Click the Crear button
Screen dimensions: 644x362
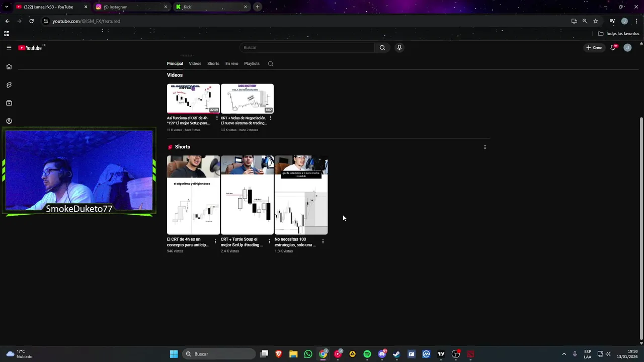click(x=594, y=48)
